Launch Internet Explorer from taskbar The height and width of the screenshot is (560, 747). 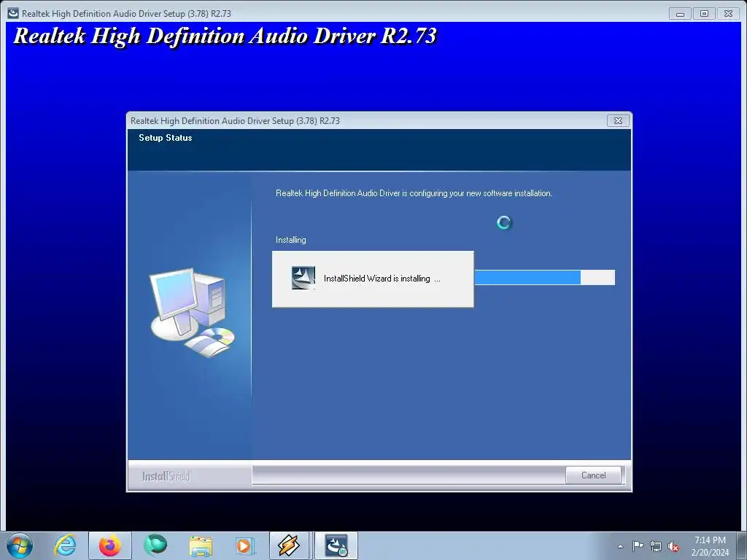pos(65,545)
